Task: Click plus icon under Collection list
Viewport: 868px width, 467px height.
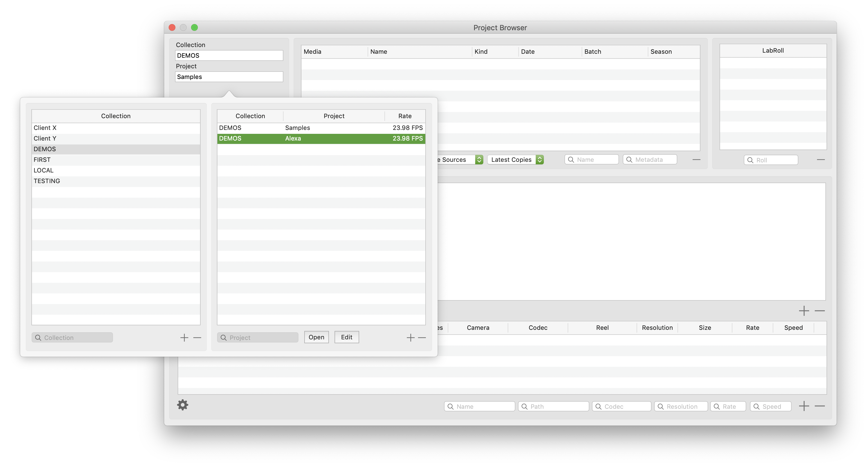Action: tap(184, 338)
